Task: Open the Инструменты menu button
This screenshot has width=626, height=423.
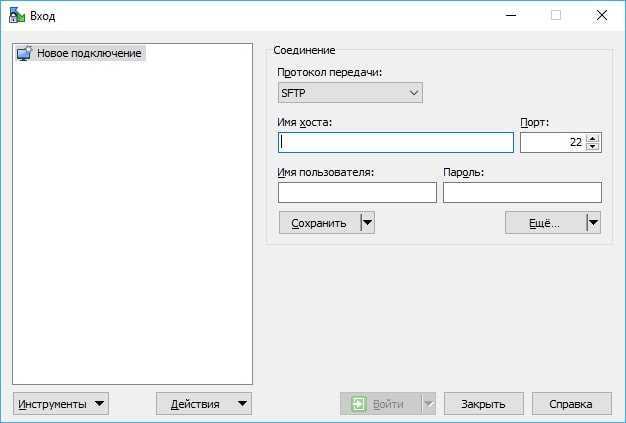Action: pyautogui.click(x=61, y=404)
